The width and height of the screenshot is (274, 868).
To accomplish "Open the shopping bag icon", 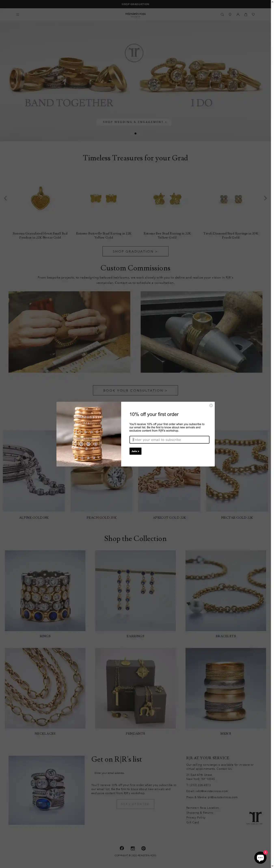I will 246,14.
